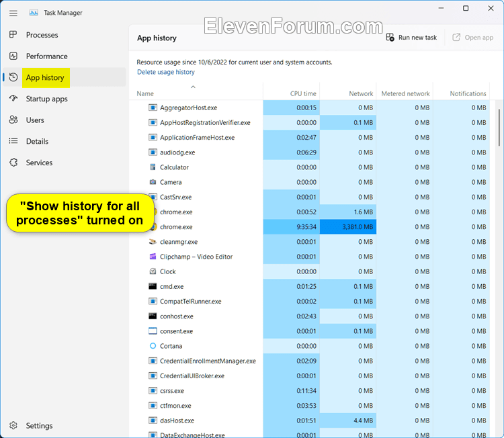Click the AggregatorHost.exe icon
504x438 pixels.
pyautogui.click(x=153, y=107)
